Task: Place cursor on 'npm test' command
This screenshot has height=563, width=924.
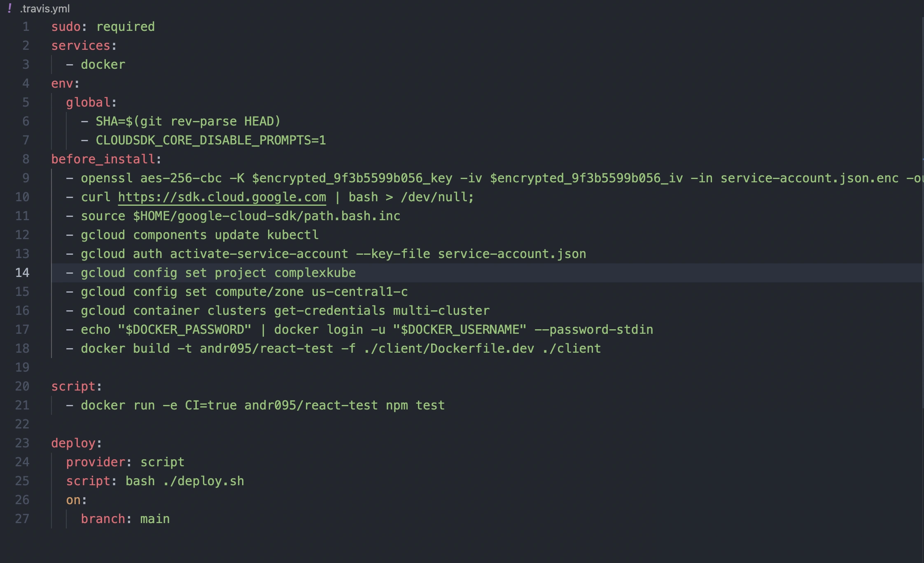Action: coord(415,405)
